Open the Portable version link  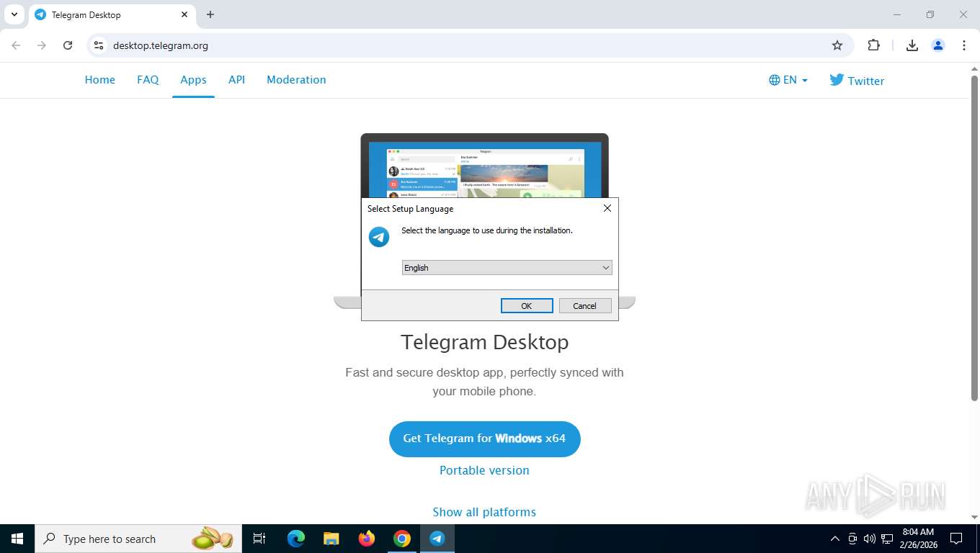(x=484, y=470)
